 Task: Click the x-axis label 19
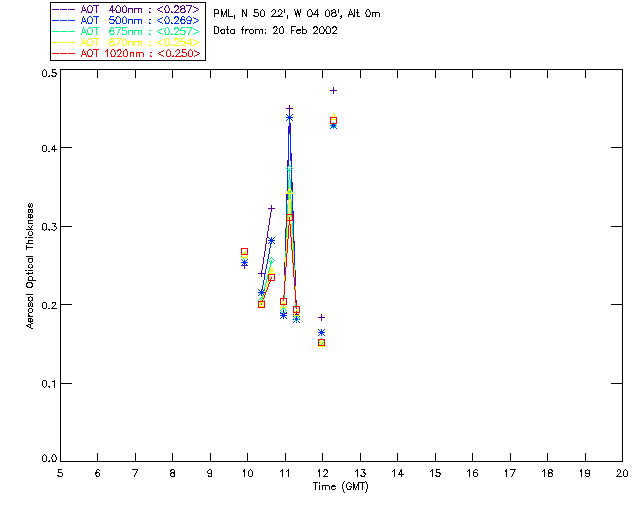[x=585, y=473]
